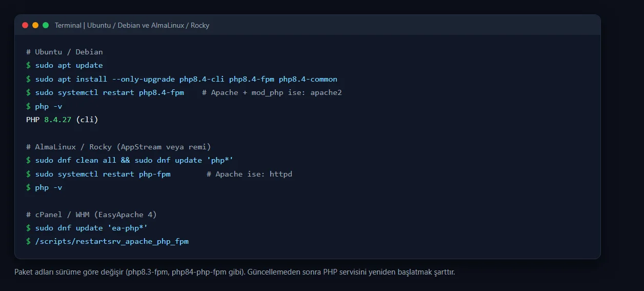The image size is (644, 291).
Task: Click the 'sudo systemctl restart php-fpm' command
Action: (103, 174)
